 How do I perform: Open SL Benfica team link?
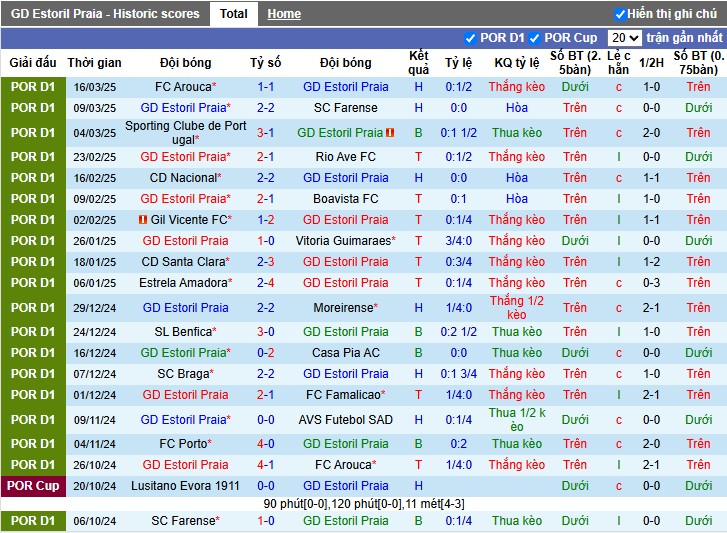[185, 332]
